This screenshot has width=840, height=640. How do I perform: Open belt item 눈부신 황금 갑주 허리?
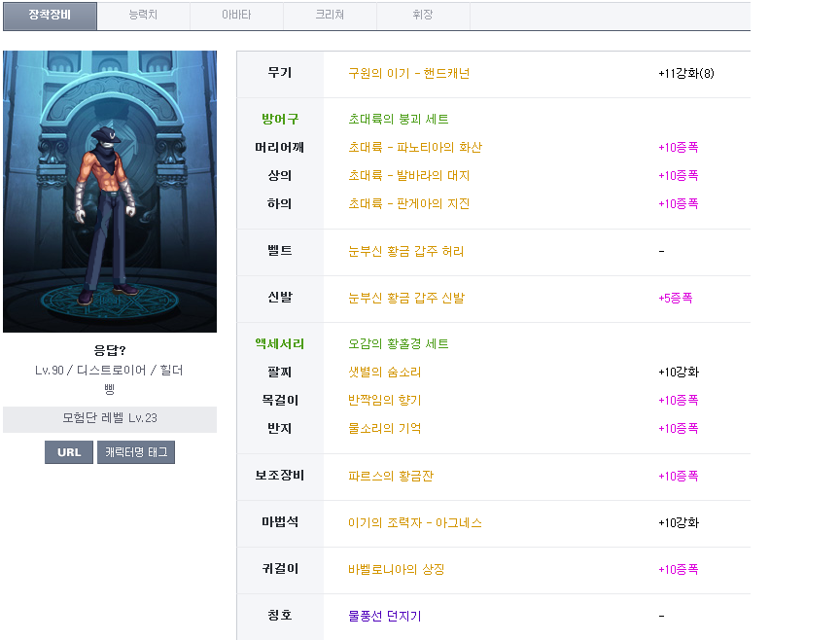[x=405, y=251]
